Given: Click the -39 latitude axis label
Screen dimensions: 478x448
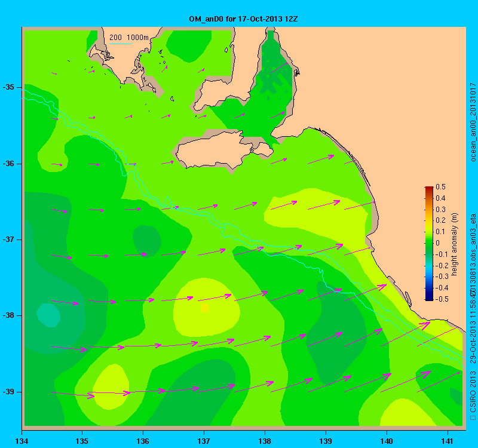Looking at the screenshot, I should point(8,392).
